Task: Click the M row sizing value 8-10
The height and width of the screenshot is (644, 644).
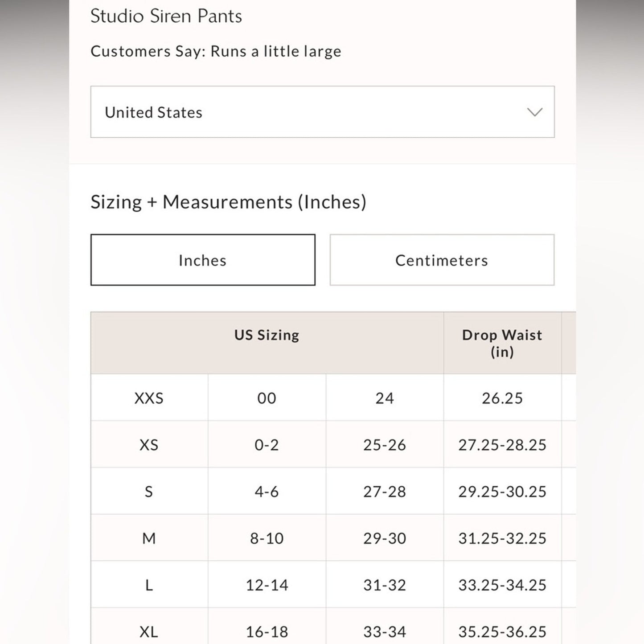Action: pos(267,538)
